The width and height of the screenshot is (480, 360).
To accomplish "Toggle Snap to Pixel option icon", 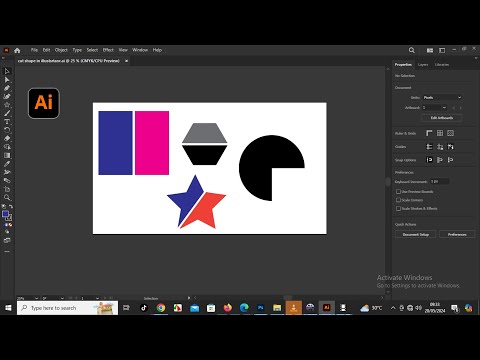I will 440,160.
